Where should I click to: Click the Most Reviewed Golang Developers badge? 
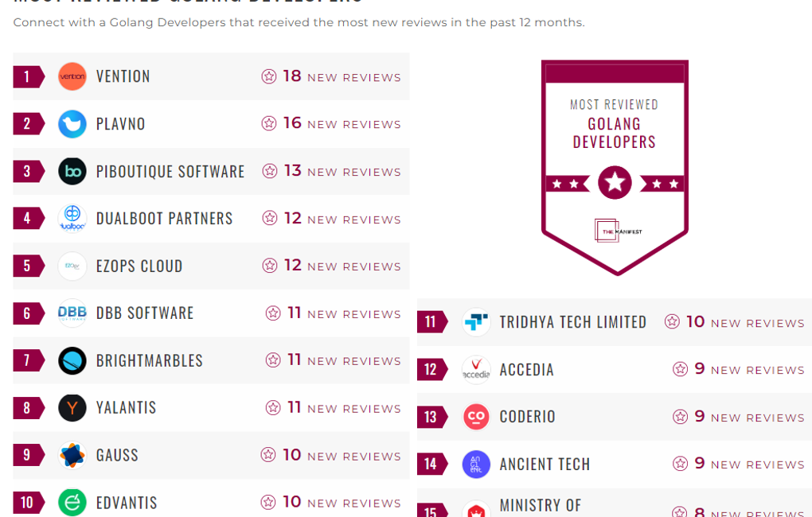(615, 167)
